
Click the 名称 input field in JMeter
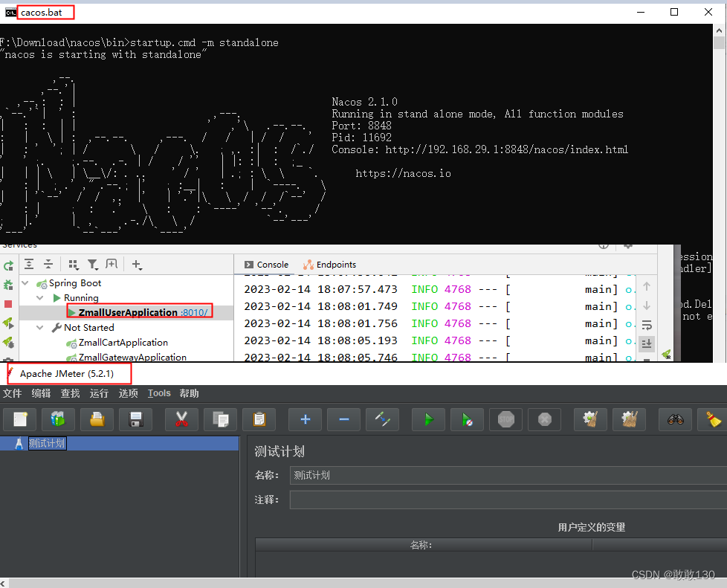coord(508,475)
